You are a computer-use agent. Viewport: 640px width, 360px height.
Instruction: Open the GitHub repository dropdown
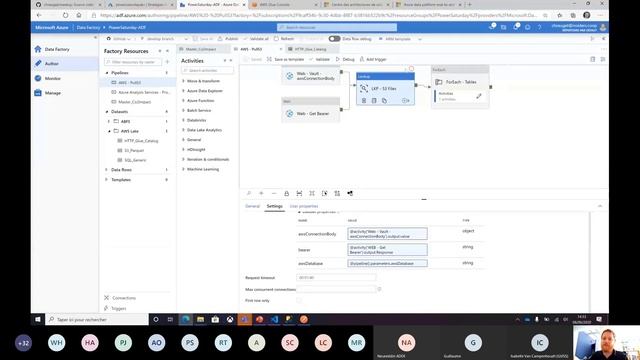click(119, 39)
